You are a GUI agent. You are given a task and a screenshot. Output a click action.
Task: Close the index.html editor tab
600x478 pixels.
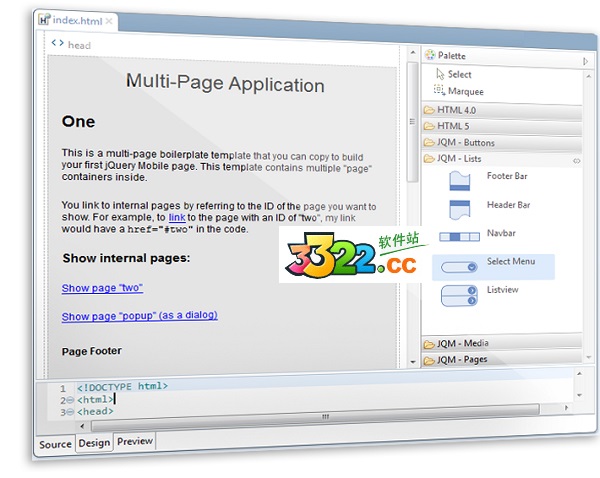(109, 21)
